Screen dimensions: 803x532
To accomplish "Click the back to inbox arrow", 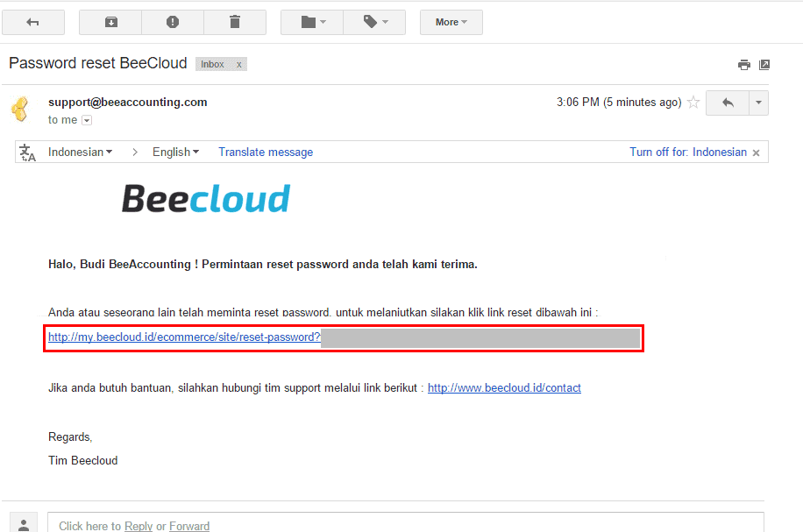I will 33,22.
